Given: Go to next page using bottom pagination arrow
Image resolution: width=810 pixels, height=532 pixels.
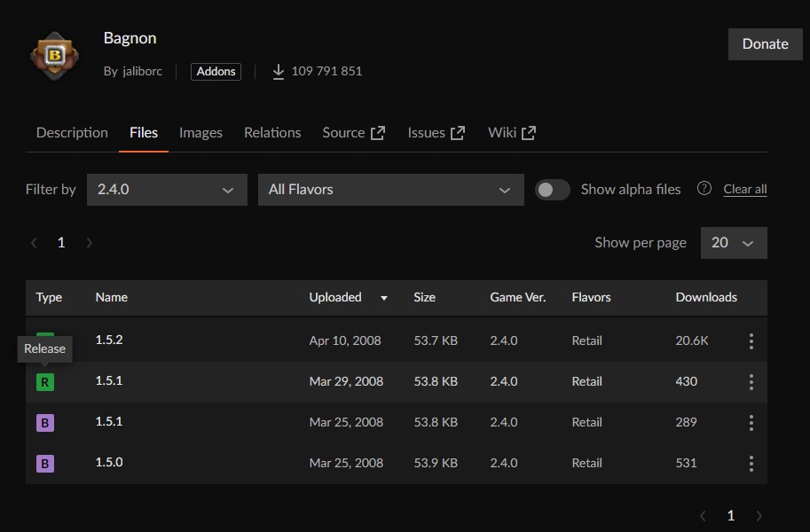Looking at the screenshot, I should click(x=759, y=515).
